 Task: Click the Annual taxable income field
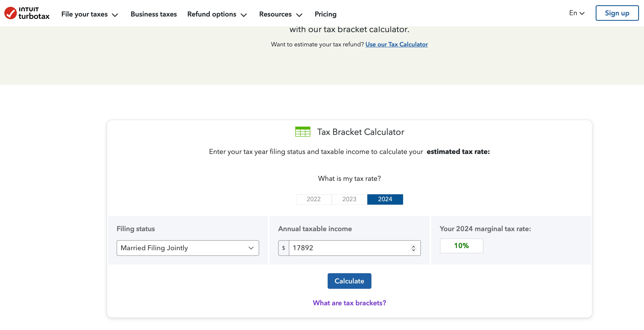point(350,248)
